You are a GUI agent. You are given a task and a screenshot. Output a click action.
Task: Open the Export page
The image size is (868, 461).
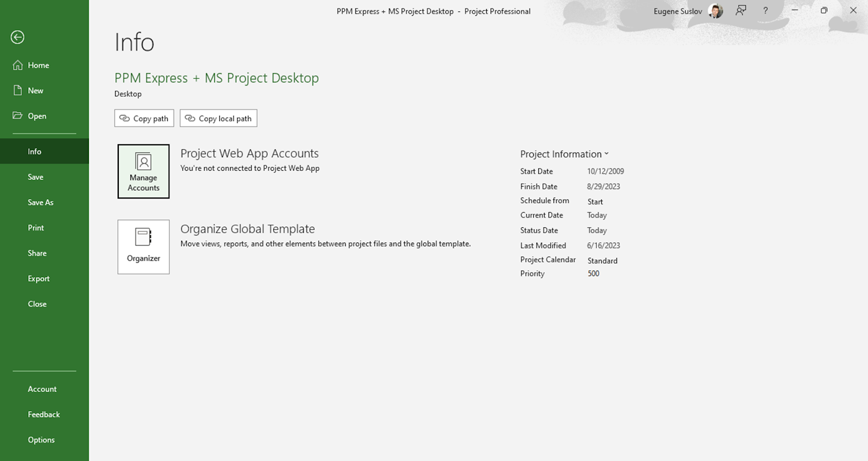tap(44, 279)
